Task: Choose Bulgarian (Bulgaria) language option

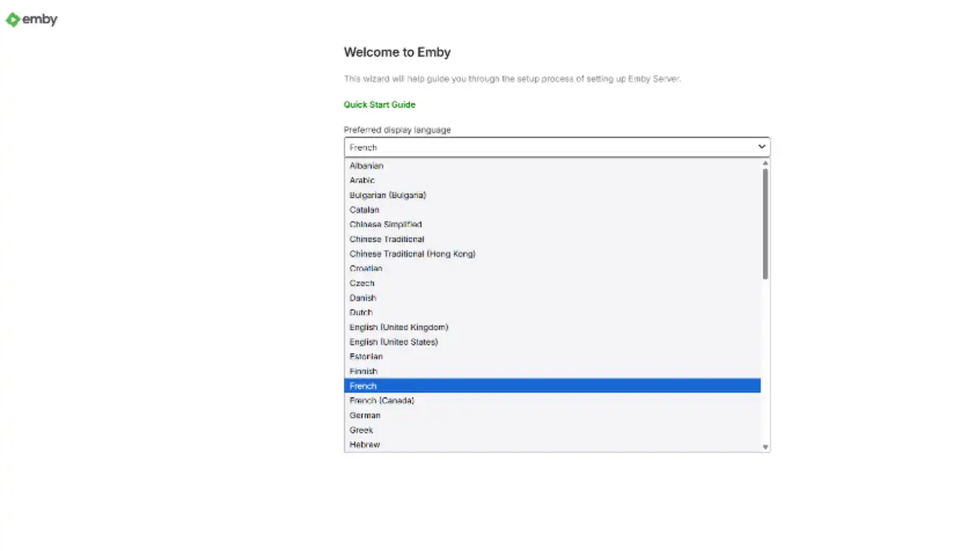Action: pos(552,195)
